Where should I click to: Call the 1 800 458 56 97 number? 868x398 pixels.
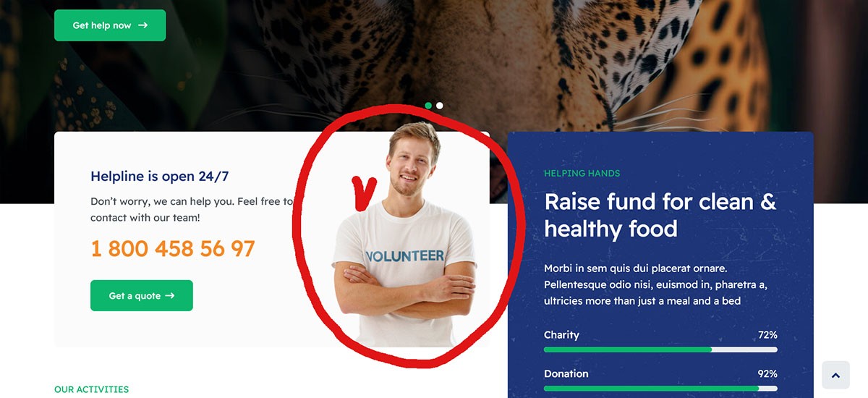click(173, 249)
